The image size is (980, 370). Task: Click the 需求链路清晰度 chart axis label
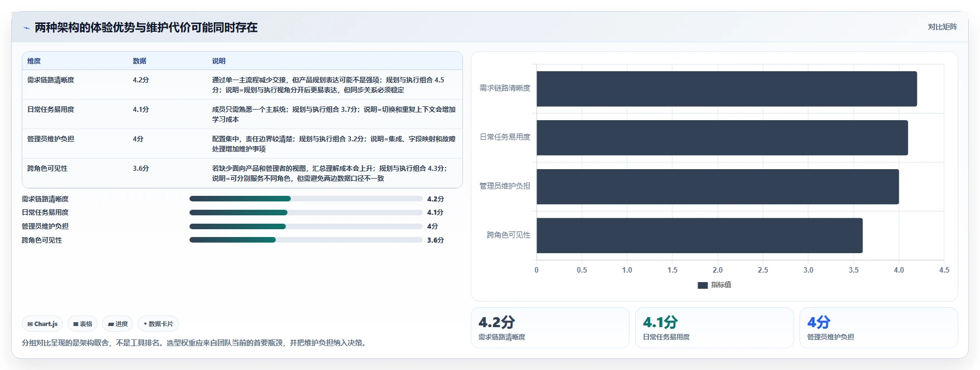[x=505, y=88]
